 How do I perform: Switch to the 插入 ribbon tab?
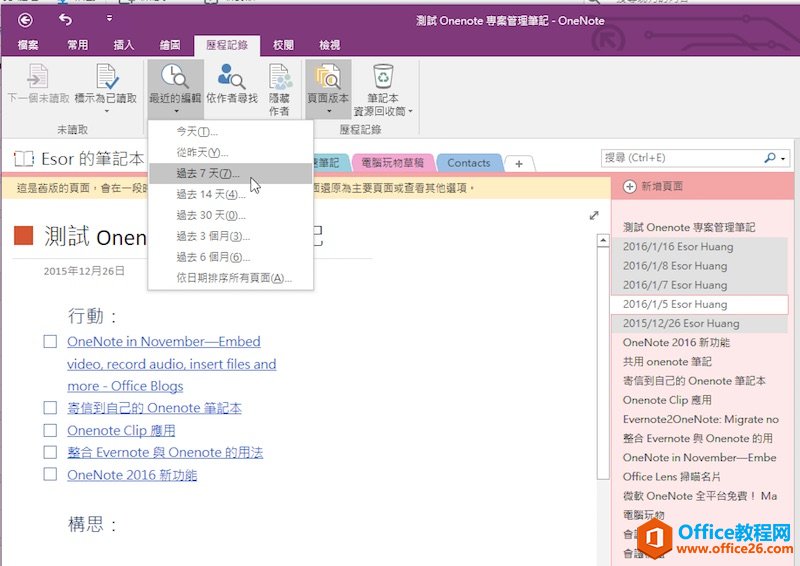tap(124, 45)
